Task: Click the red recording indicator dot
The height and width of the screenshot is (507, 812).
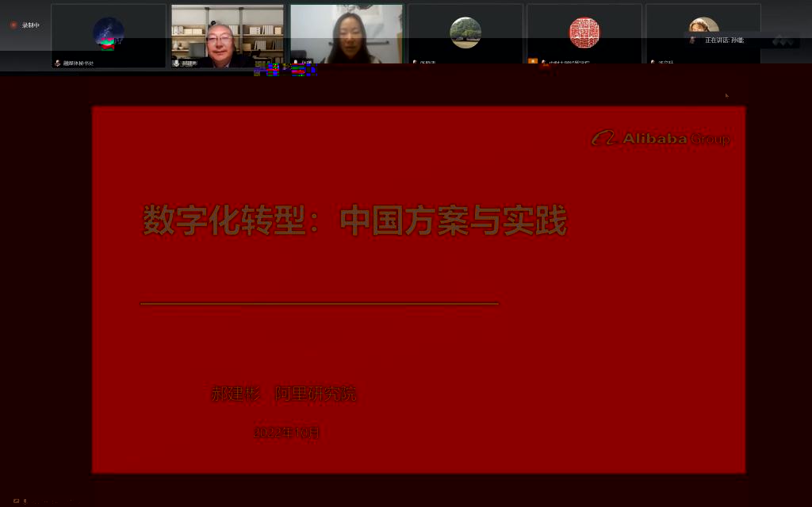Action: click(x=13, y=25)
